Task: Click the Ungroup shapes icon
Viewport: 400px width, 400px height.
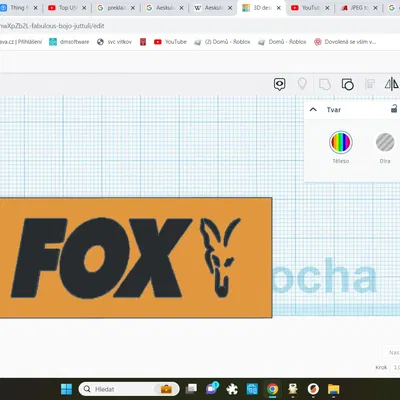Action: (x=347, y=84)
